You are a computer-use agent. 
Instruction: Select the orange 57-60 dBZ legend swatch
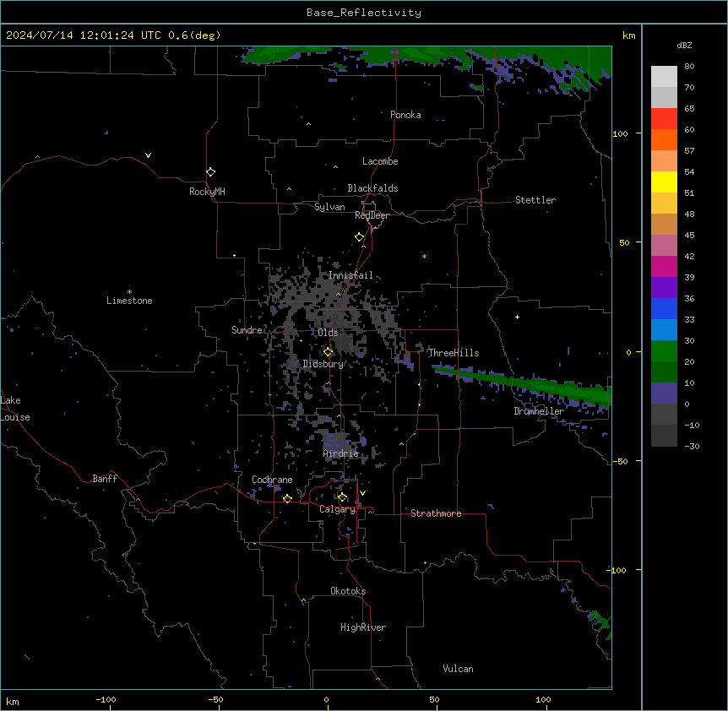[x=664, y=139]
